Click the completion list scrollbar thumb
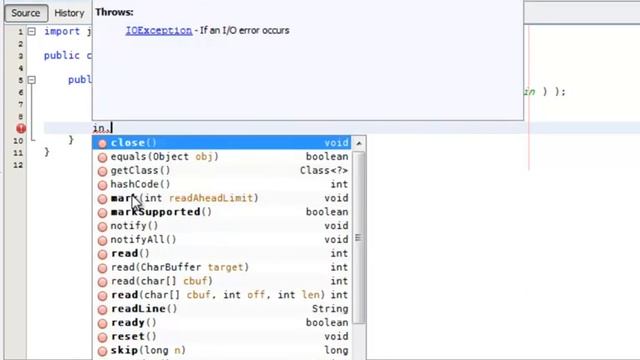The height and width of the screenshot is (360, 640). (359, 238)
